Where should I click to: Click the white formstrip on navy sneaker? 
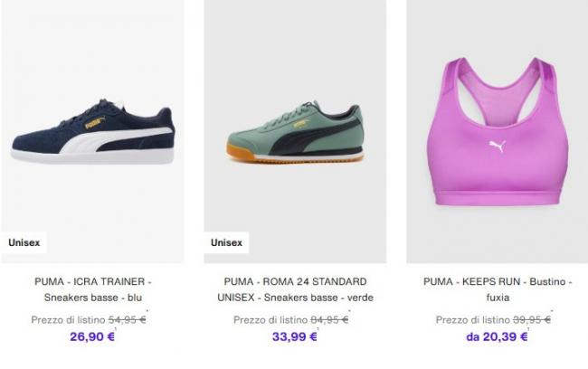[x=112, y=139]
